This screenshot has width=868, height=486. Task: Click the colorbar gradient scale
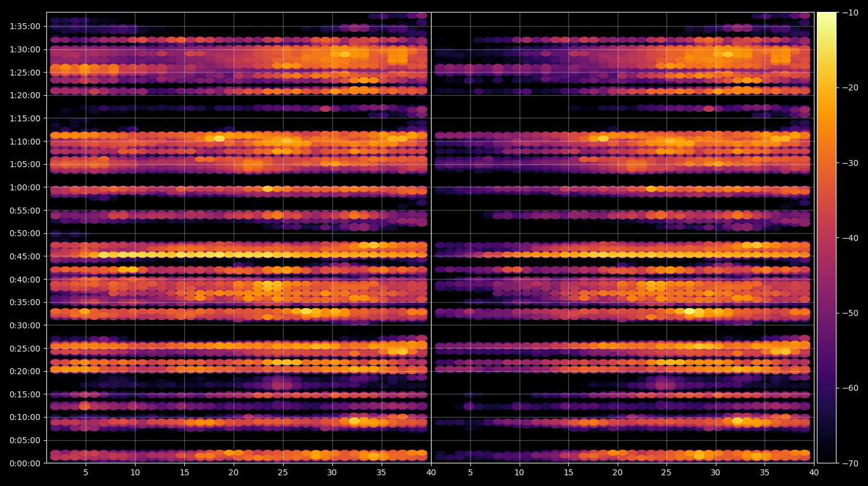point(826,237)
